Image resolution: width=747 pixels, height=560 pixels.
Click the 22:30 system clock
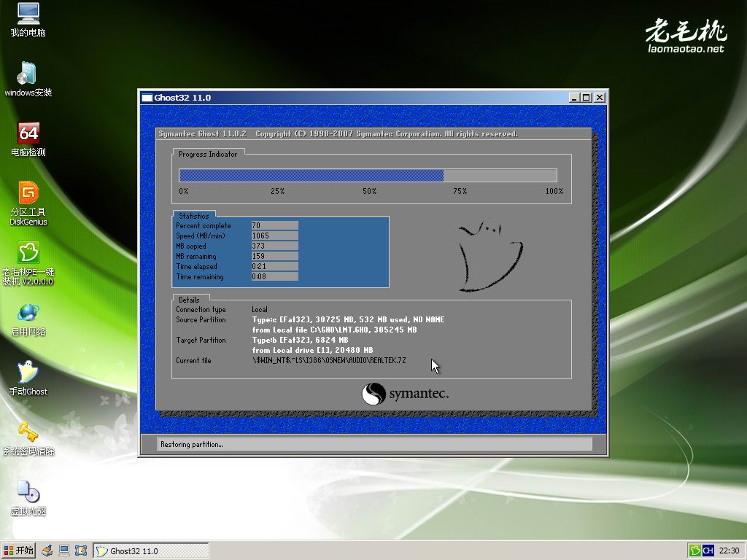tap(729, 551)
